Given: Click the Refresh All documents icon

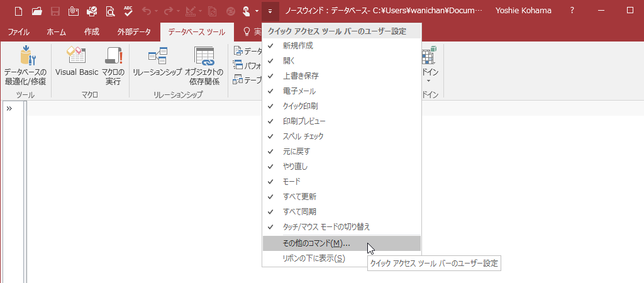Looking at the screenshot, I should 213,11.
